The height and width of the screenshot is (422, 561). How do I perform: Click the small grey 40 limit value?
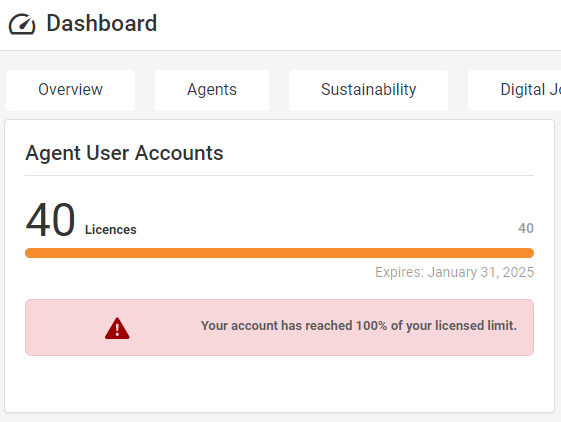[x=526, y=228]
